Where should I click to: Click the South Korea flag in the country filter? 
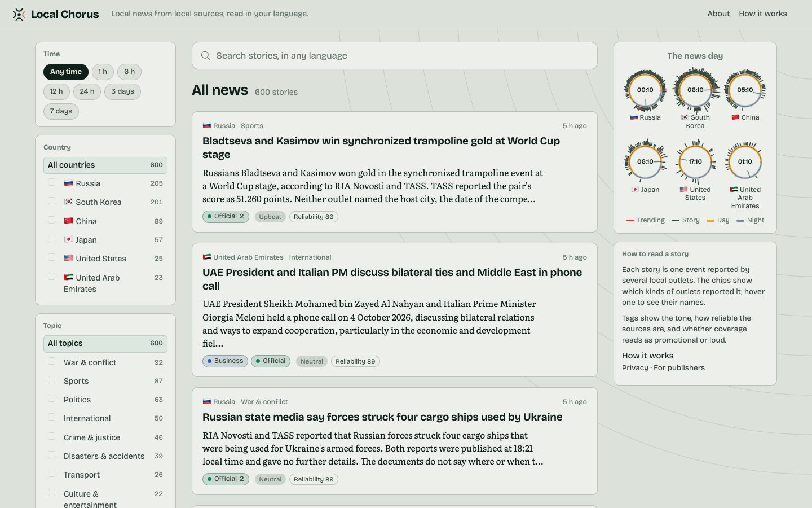(69, 202)
